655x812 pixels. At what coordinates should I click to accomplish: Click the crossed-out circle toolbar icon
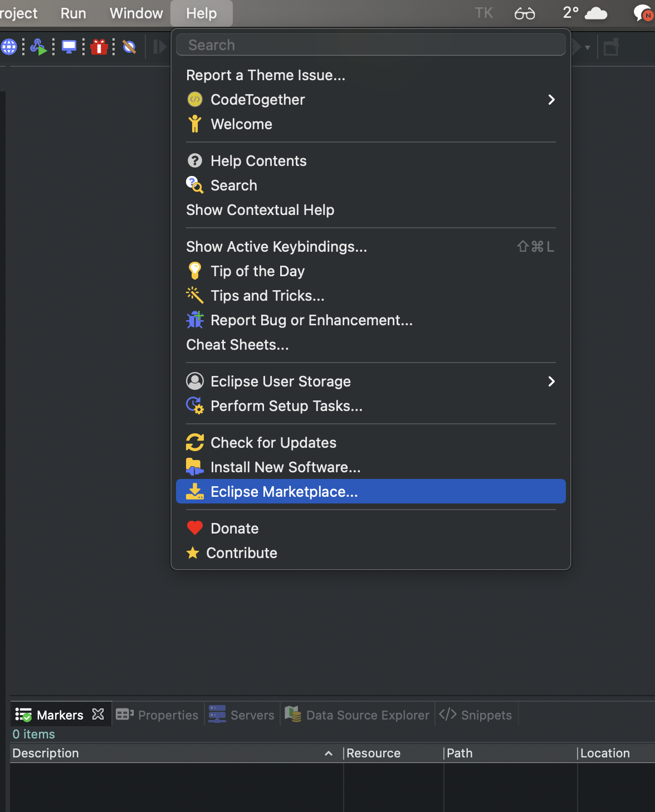tap(129, 47)
